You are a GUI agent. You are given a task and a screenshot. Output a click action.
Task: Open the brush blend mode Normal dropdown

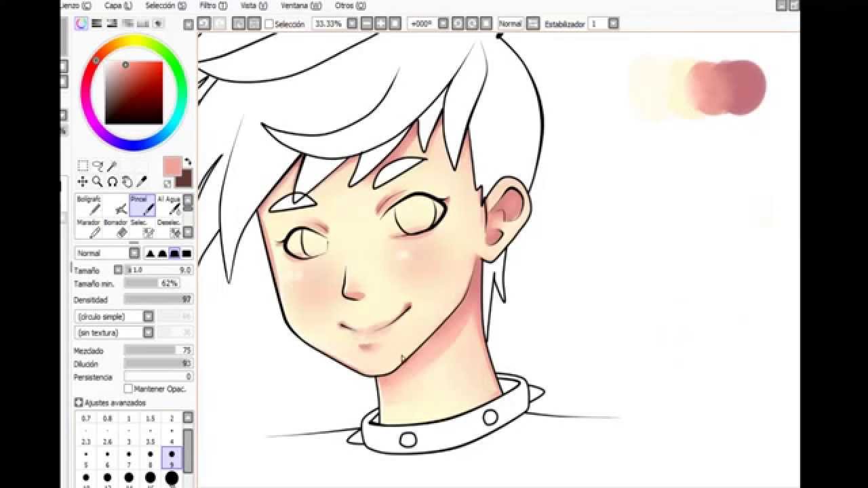tap(107, 253)
